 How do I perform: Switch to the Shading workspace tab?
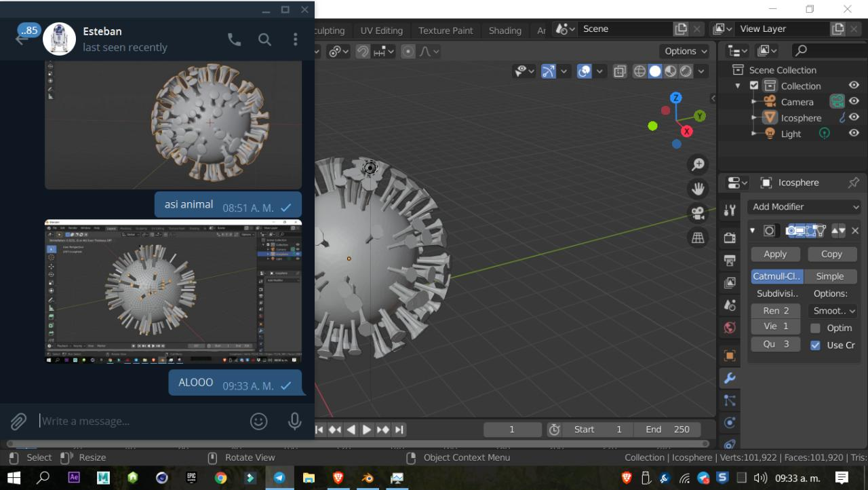pyautogui.click(x=505, y=31)
